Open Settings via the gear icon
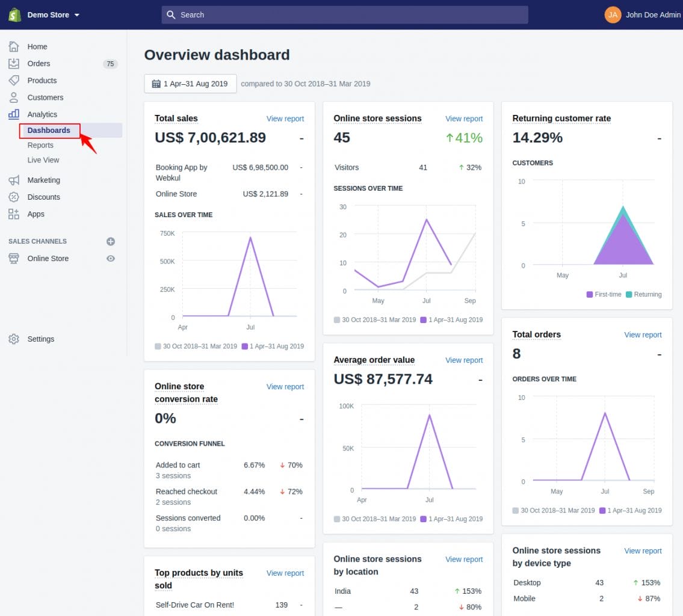The image size is (683, 616). pyautogui.click(x=14, y=339)
